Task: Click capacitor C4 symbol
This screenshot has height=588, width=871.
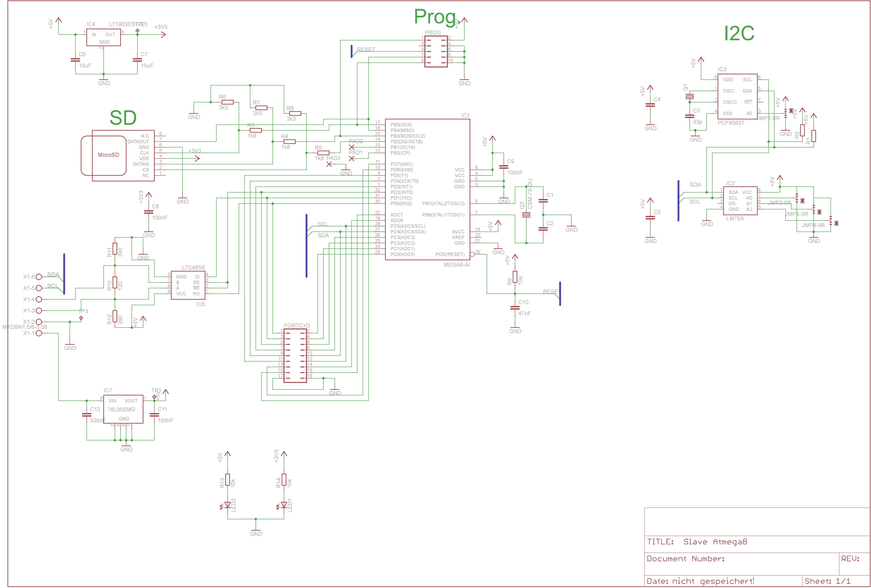Action: click(650, 105)
